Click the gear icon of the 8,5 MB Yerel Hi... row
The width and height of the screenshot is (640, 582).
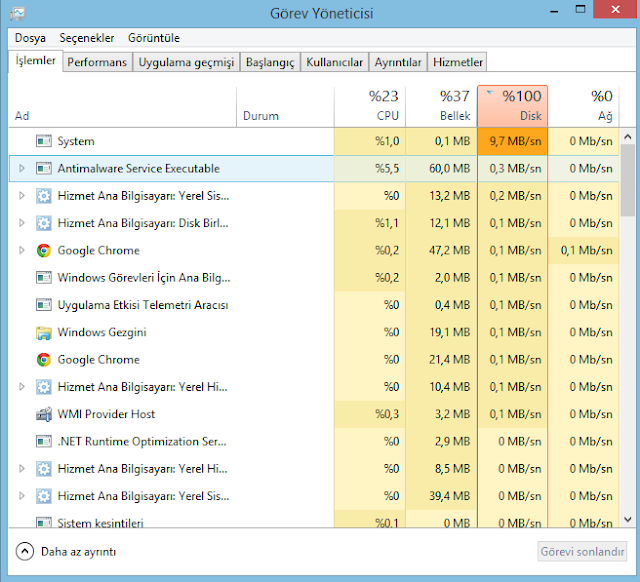click(44, 469)
